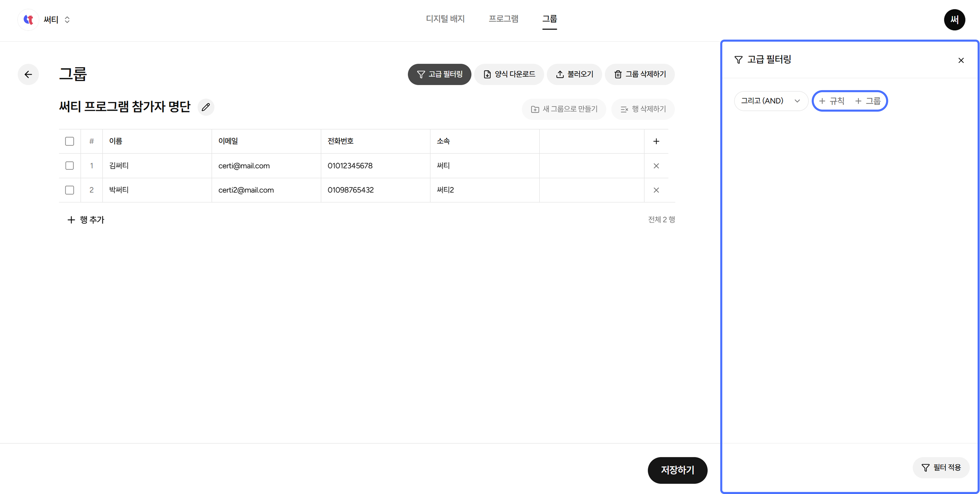
Task: Open the 그리고 (AND) dropdown
Action: tap(771, 101)
